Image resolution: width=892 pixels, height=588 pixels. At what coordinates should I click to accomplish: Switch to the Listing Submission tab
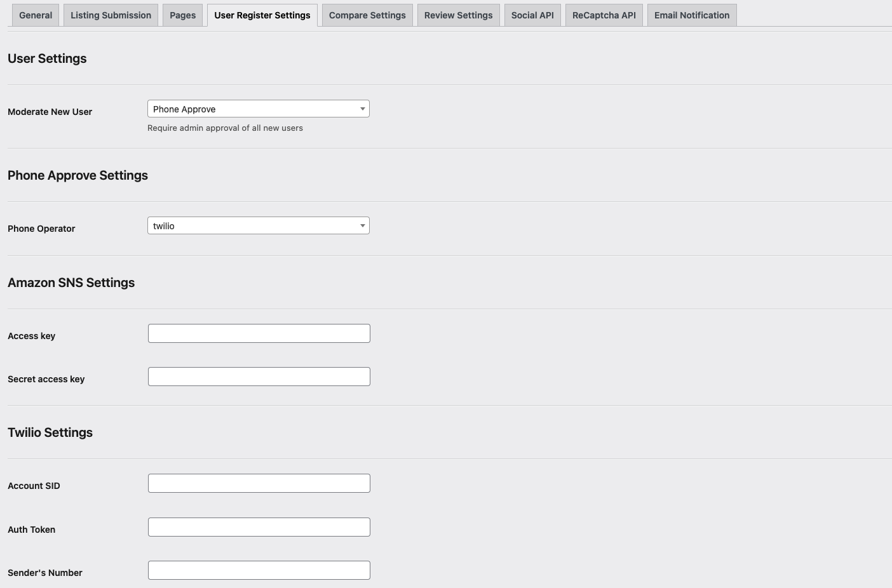tap(111, 15)
